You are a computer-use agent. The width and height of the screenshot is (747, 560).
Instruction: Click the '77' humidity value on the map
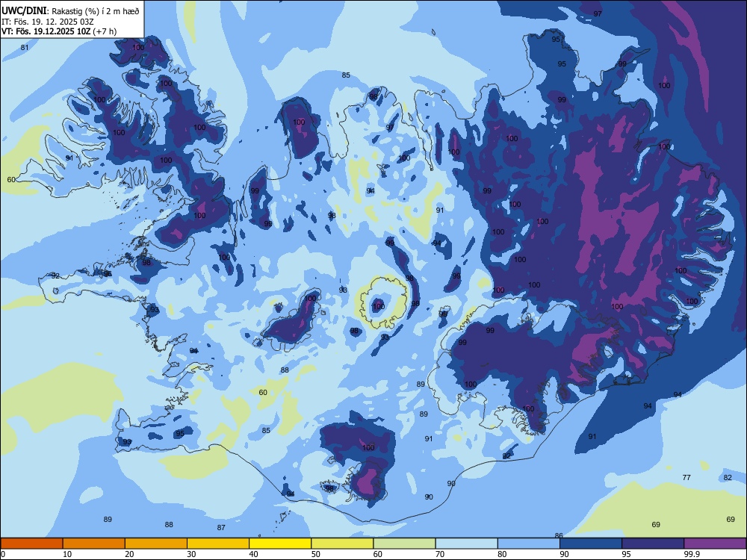pos(686,477)
